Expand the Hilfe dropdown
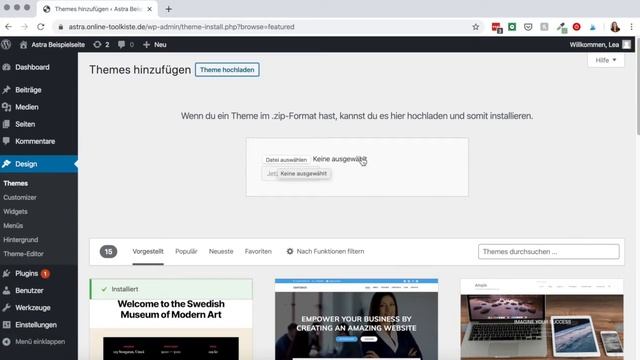Image resolution: width=640 pixels, height=360 pixels. pyautogui.click(x=606, y=60)
